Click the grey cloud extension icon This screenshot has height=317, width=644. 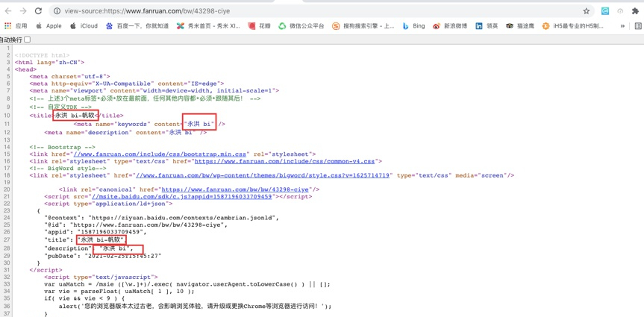click(620, 11)
